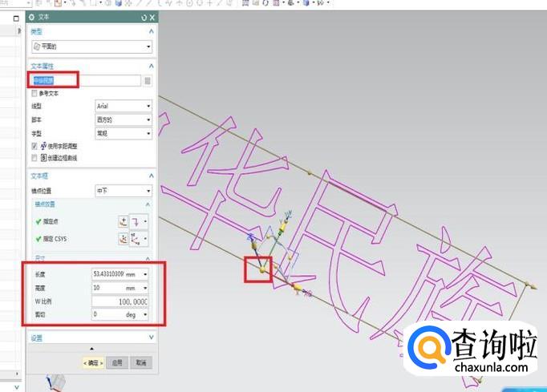Screen dimensions: 547x392
Task: Open the 常规 font style dropdown
Action: click(x=124, y=133)
